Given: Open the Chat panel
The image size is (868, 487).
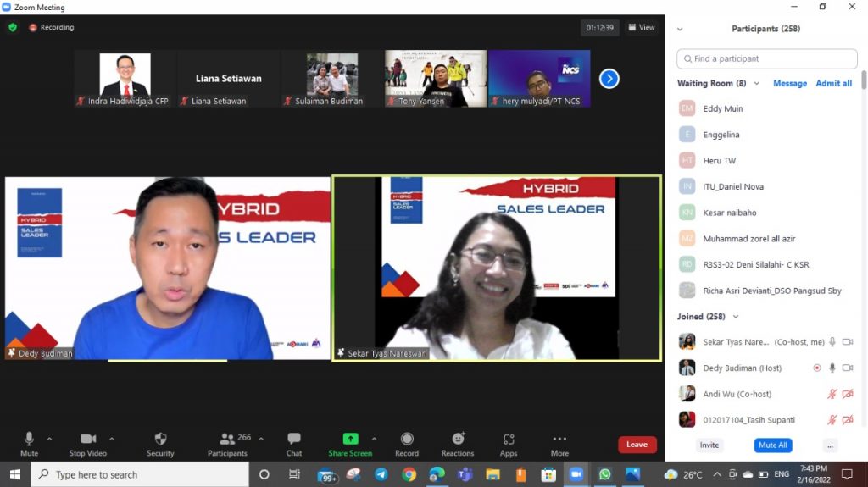Looking at the screenshot, I should (293, 443).
